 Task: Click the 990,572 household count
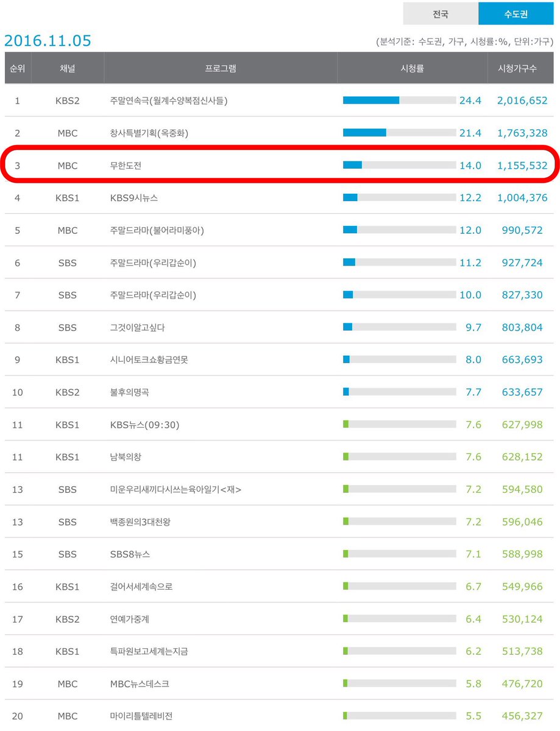(x=522, y=230)
